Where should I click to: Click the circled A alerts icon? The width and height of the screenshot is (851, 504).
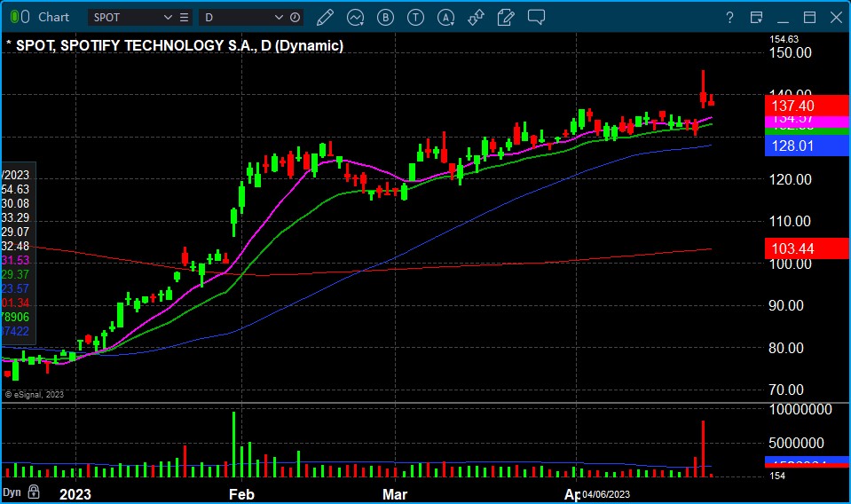coord(445,18)
